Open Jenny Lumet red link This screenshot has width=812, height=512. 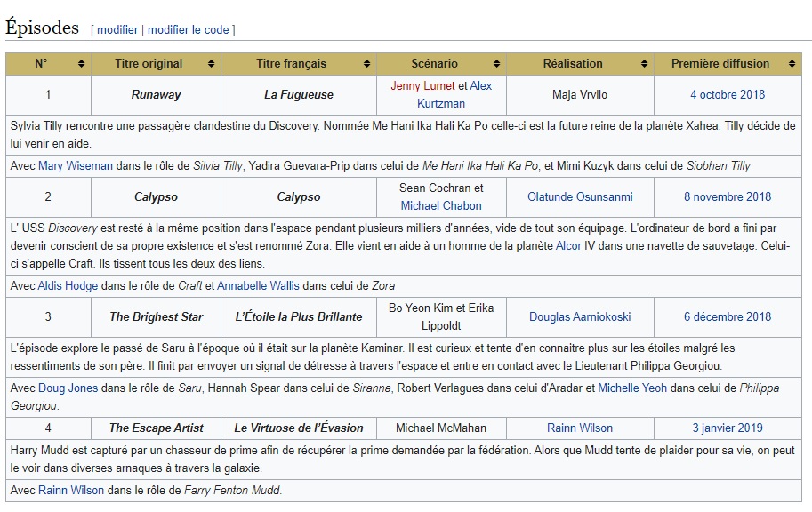pyautogui.click(x=422, y=86)
